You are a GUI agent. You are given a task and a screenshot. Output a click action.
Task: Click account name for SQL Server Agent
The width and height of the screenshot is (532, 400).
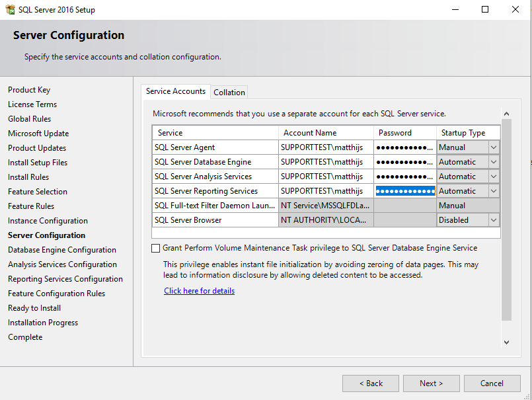tap(326, 147)
